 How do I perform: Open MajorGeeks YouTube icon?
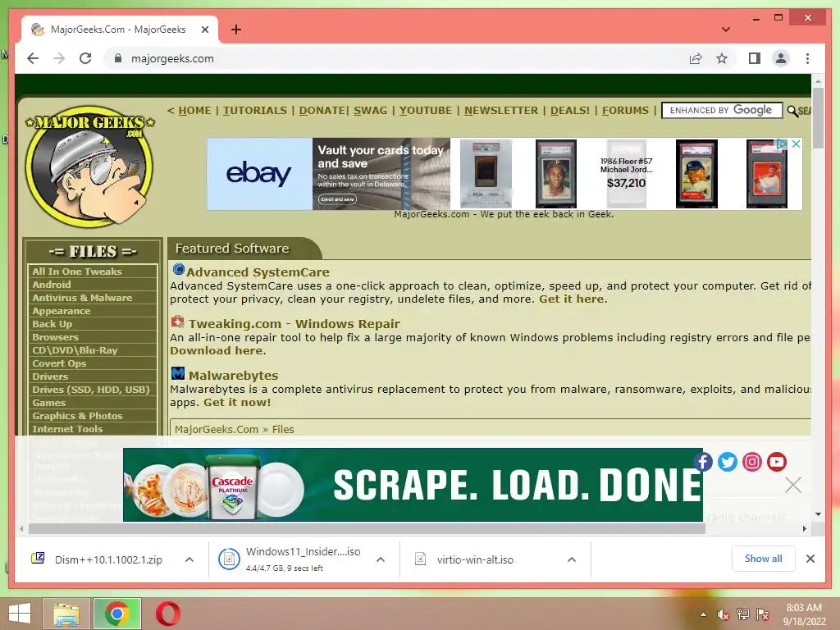click(776, 462)
